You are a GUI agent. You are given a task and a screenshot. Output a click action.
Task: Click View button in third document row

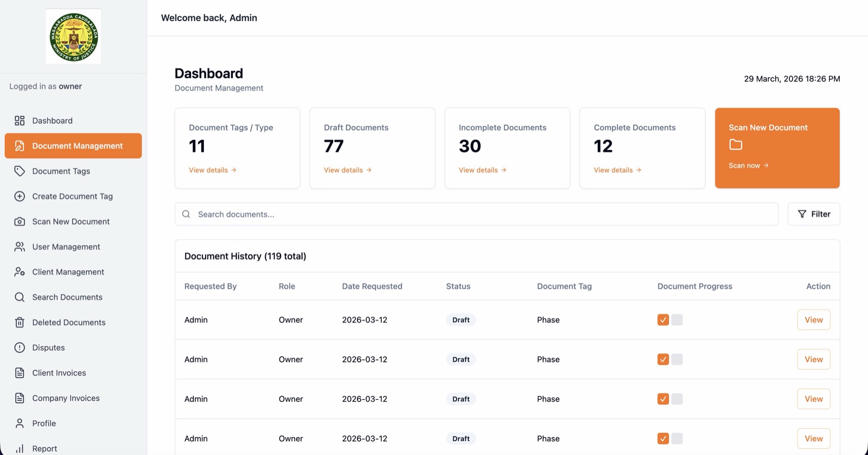pos(814,399)
